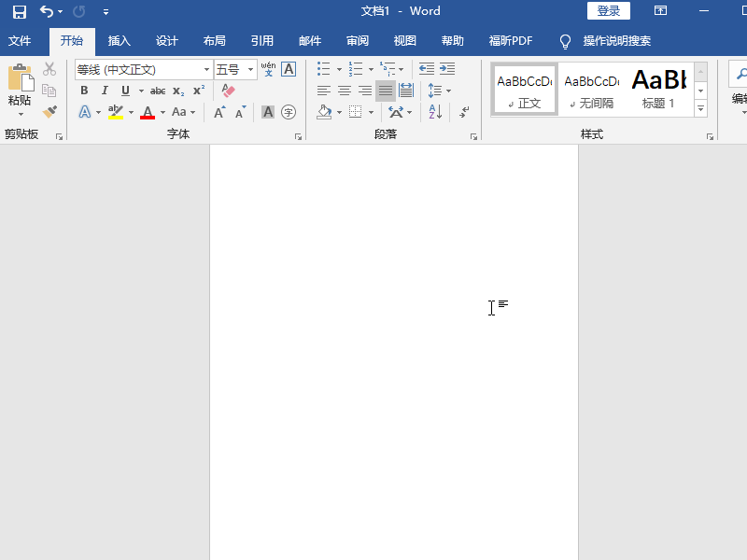Open bullet list style dropdown arrow
Image resolution: width=747 pixels, height=560 pixels.
tap(339, 69)
